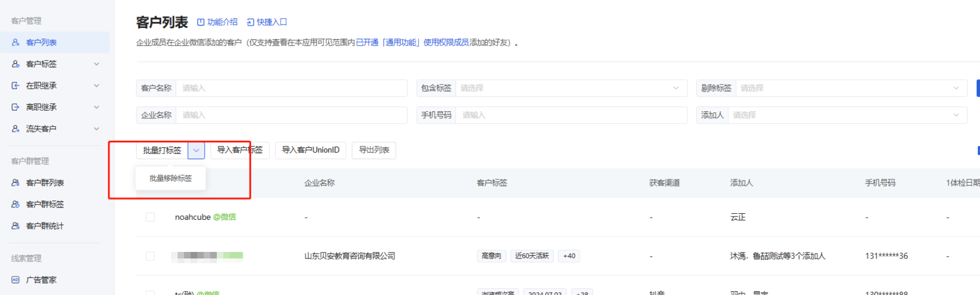Focus the 客户名称 input field
This screenshot has height=295, width=980.
pyautogui.click(x=291, y=88)
